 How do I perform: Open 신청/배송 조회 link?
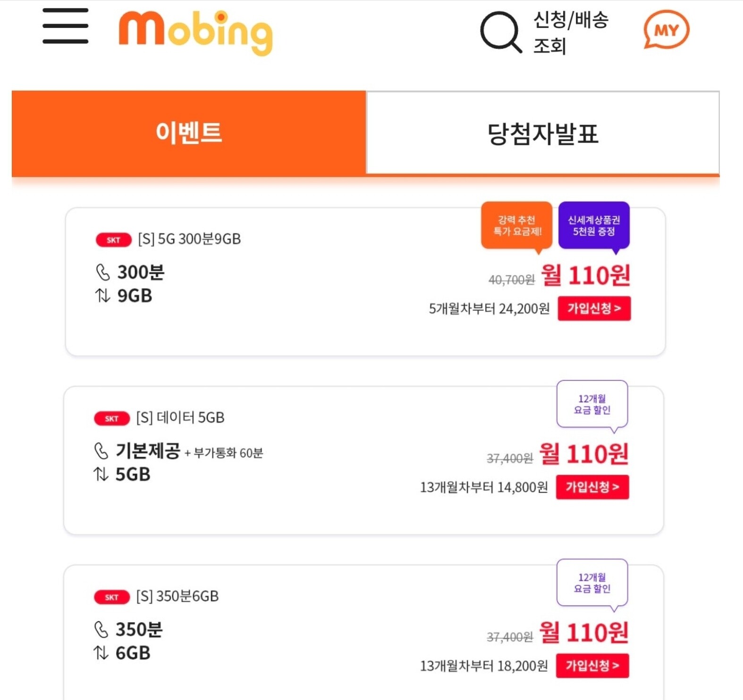point(571,33)
